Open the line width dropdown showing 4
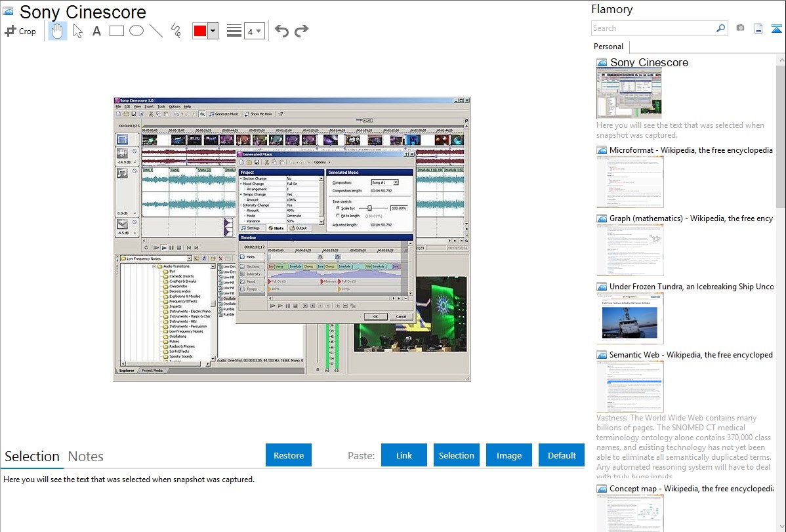Image resolution: width=786 pixels, height=532 pixels. [x=254, y=31]
